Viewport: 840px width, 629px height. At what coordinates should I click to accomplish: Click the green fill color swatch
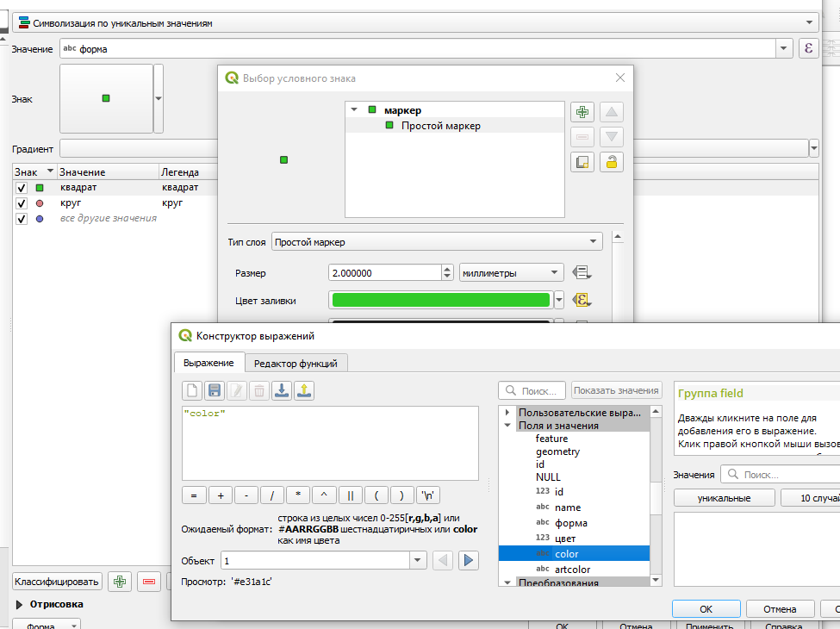pos(439,300)
